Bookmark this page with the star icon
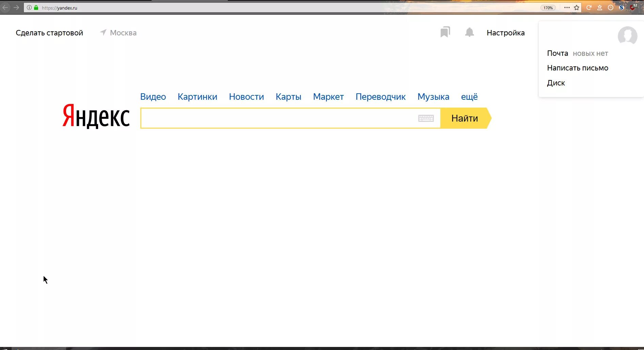Viewport: 644px width, 350px height. coord(577,7)
